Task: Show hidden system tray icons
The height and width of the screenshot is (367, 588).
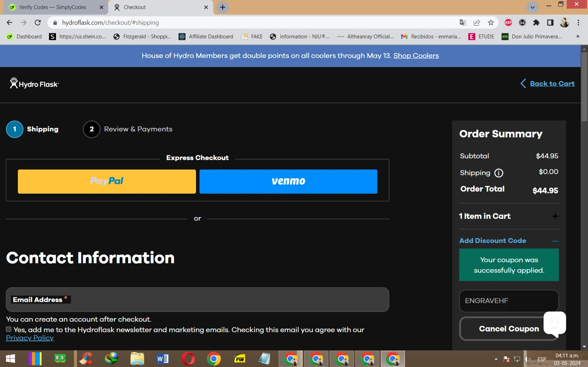Action: coord(496,359)
